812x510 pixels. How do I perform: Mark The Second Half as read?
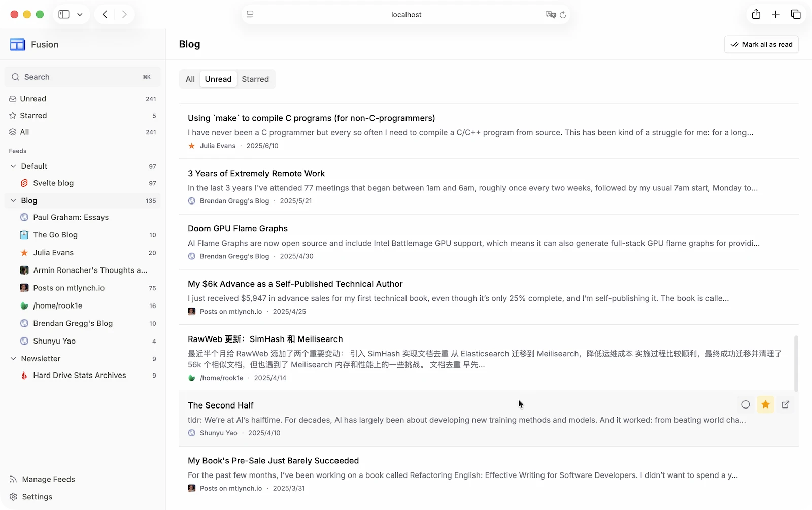click(746, 405)
